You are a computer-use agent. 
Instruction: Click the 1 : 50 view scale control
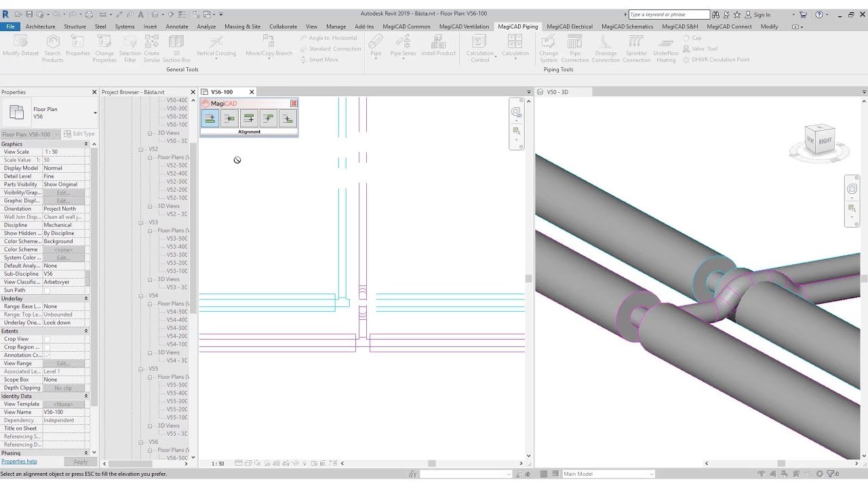pos(218,464)
